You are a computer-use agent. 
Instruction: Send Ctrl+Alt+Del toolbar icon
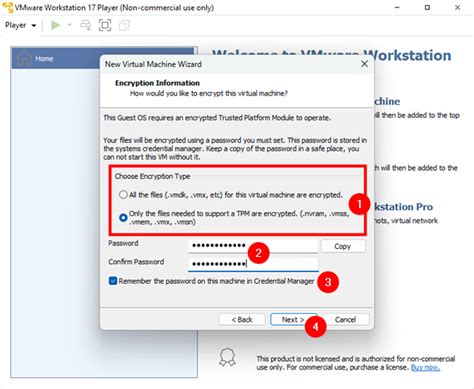coord(86,25)
